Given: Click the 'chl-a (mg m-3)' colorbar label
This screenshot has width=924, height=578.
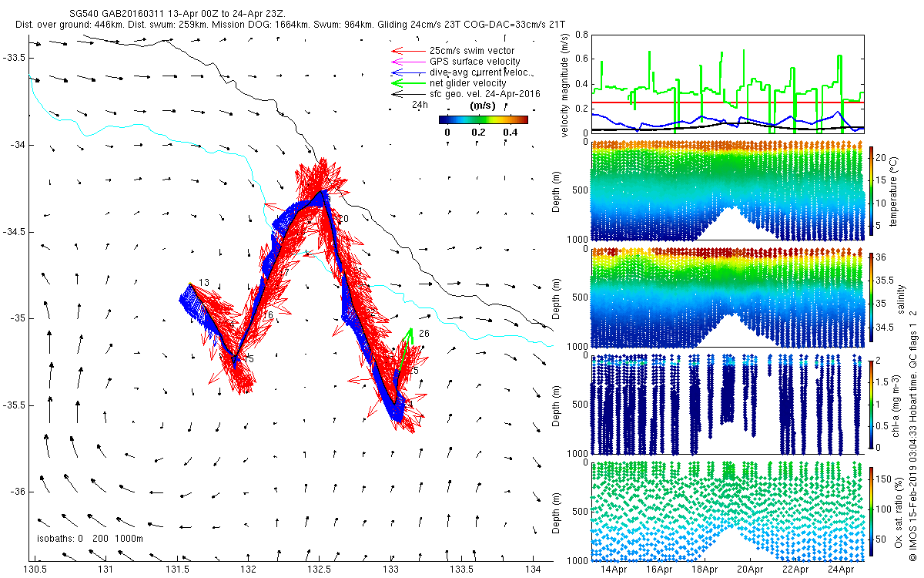Looking at the screenshot, I should (x=896, y=405).
